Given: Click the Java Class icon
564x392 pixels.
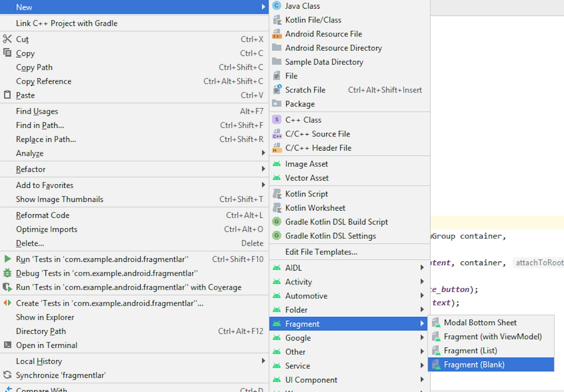Looking at the screenshot, I should click(x=277, y=6).
